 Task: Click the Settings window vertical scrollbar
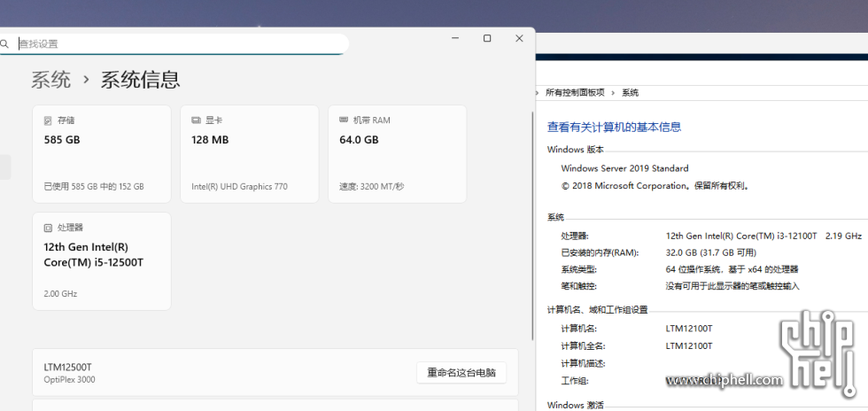532,226
